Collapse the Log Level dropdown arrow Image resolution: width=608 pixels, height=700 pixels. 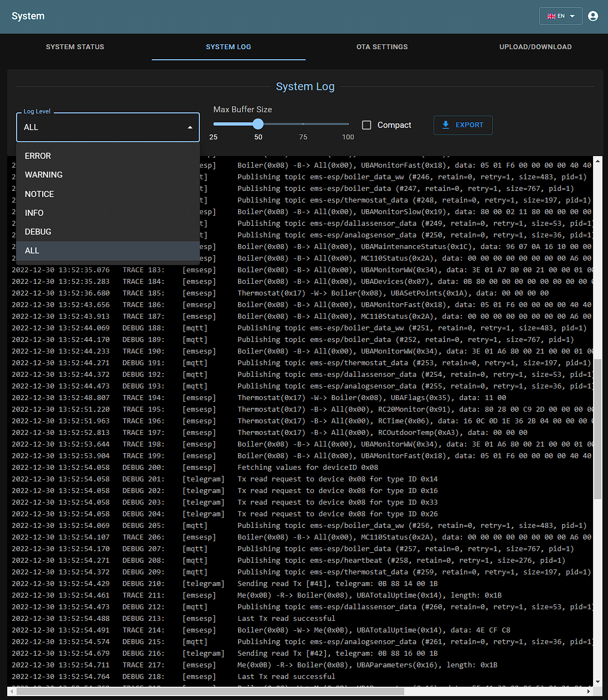pos(190,127)
